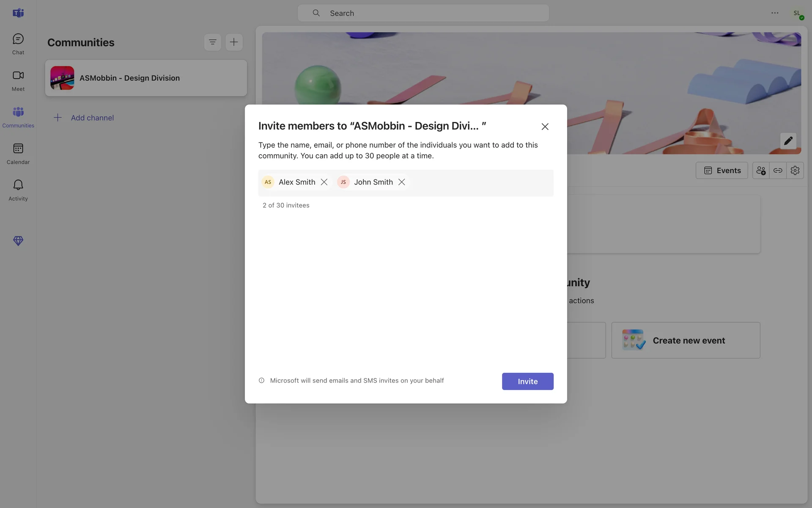Click the invite members people icon
812x508 pixels.
click(x=761, y=171)
